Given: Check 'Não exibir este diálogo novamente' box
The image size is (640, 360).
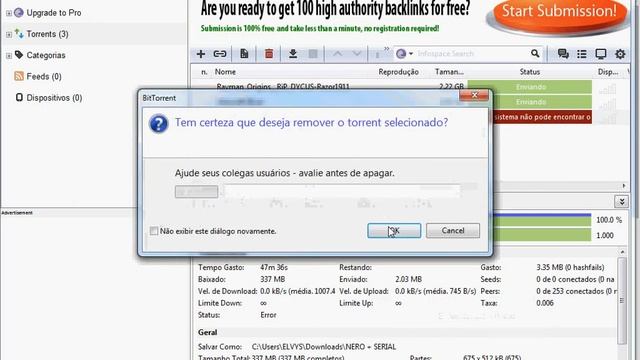Looking at the screenshot, I should (x=154, y=231).
